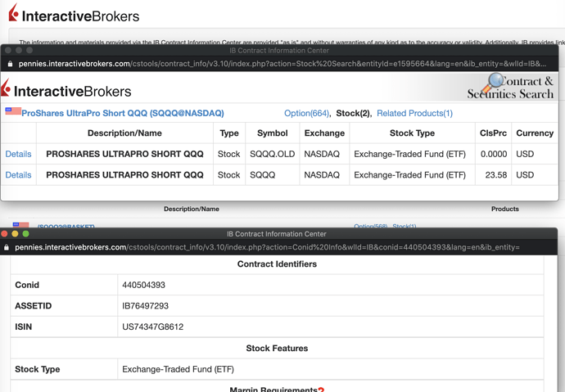Click the Exchange-Traded Fund (ETF) value in Stock Features

178,369
